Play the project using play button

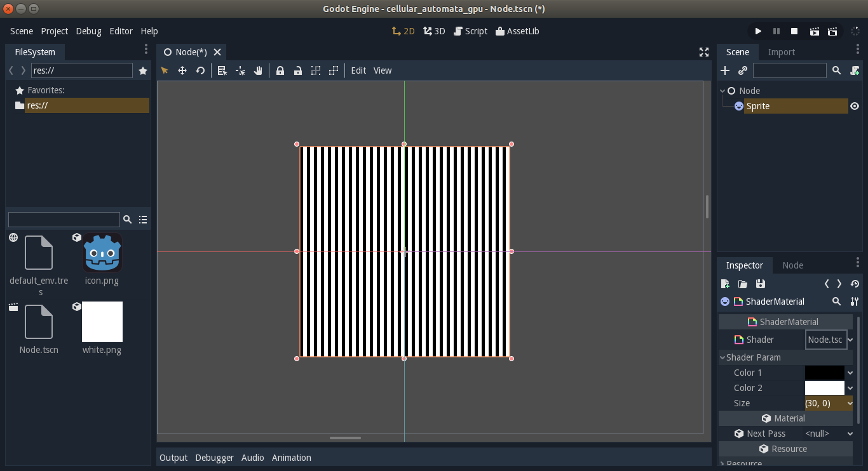tap(758, 31)
